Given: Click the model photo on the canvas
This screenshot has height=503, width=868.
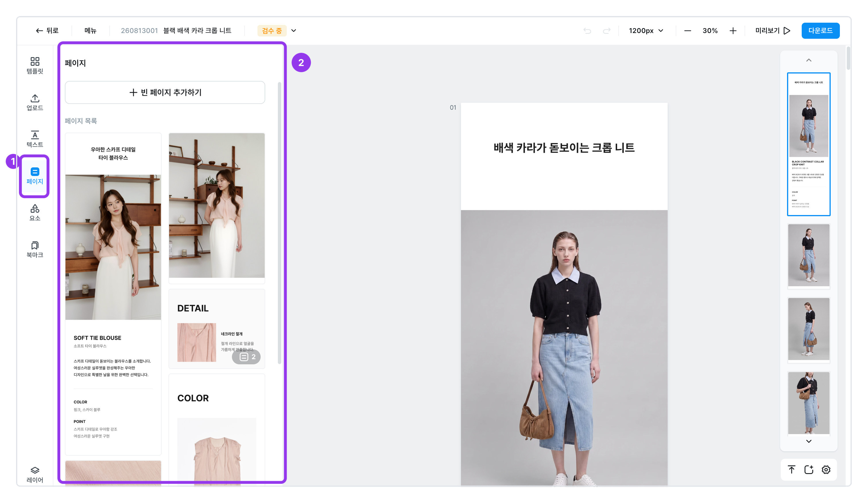Looking at the screenshot, I should [x=564, y=348].
